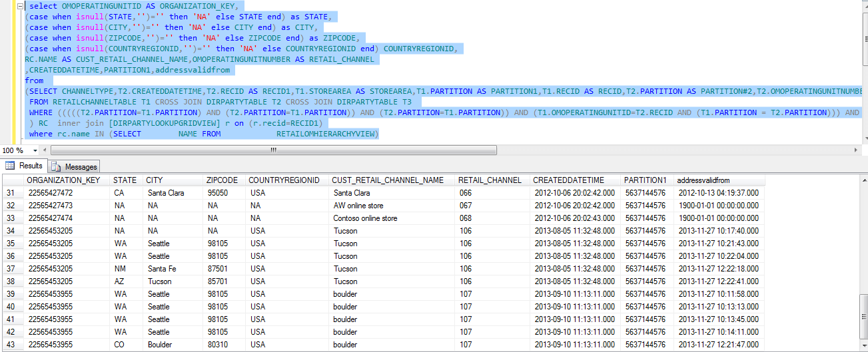
Task: Select row 40 via its row header
Action: tap(13, 307)
